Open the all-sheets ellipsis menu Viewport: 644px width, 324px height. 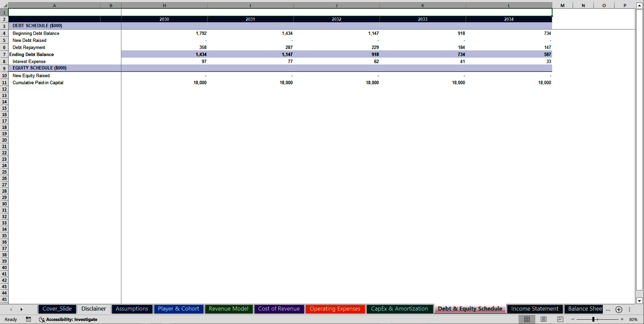(x=607, y=310)
